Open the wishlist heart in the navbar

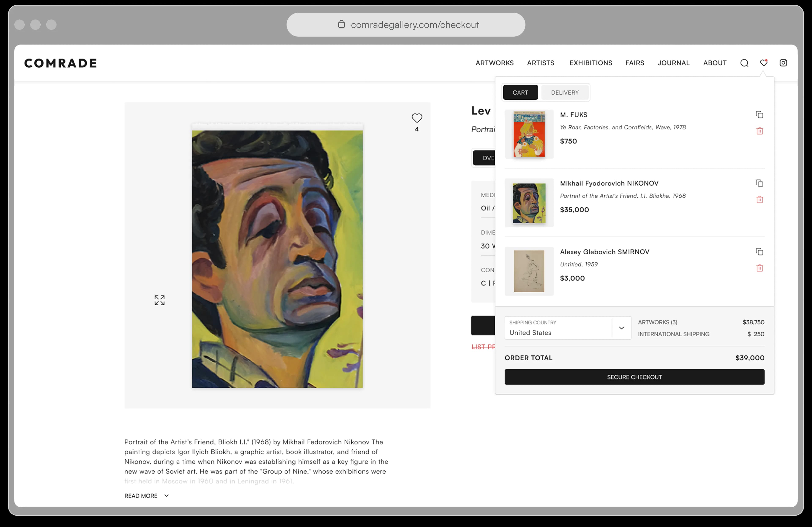click(x=764, y=62)
